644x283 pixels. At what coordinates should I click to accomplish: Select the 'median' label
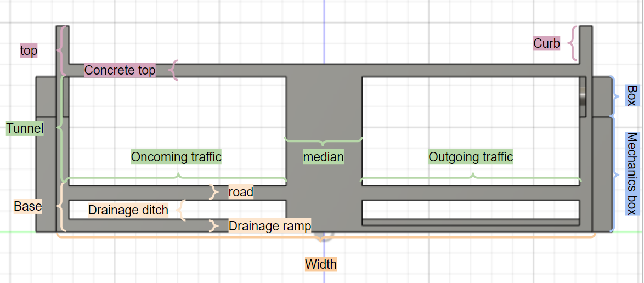click(323, 157)
